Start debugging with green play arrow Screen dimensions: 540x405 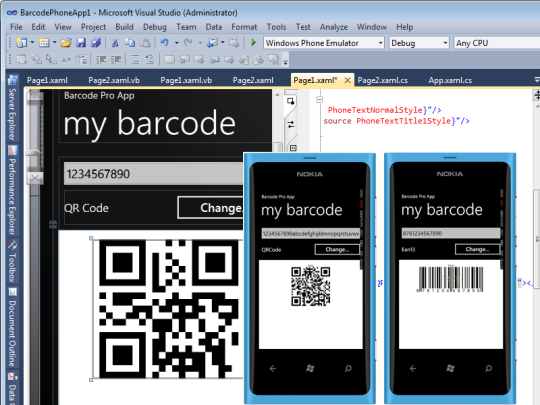[254, 43]
